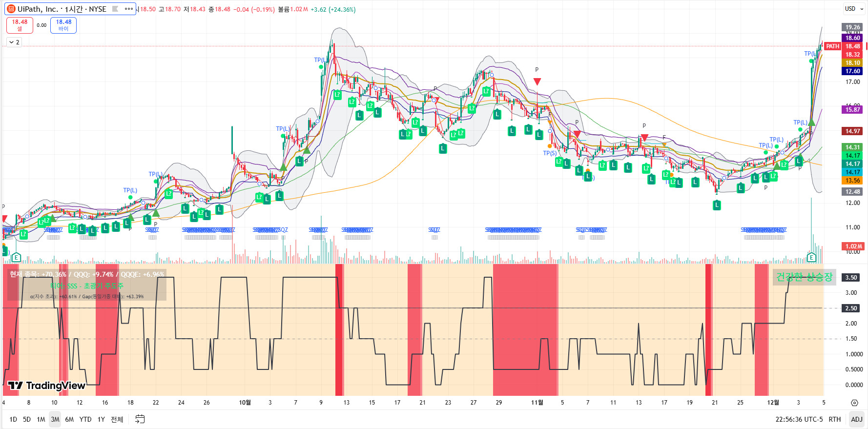Click the 11월 date on the time axis
Image resolution: width=868 pixels, height=429 pixels.
[x=537, y=403]
